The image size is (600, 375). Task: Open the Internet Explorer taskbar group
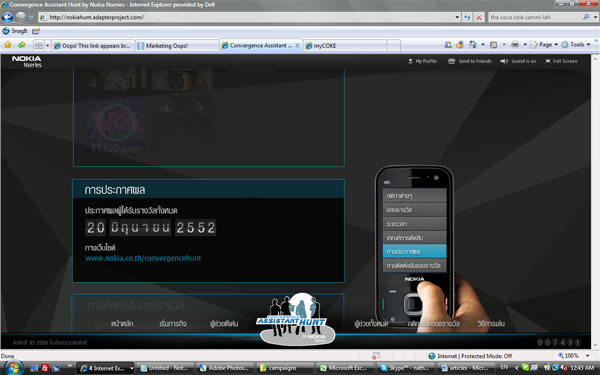pyautogui.click(x=105, y=368)
